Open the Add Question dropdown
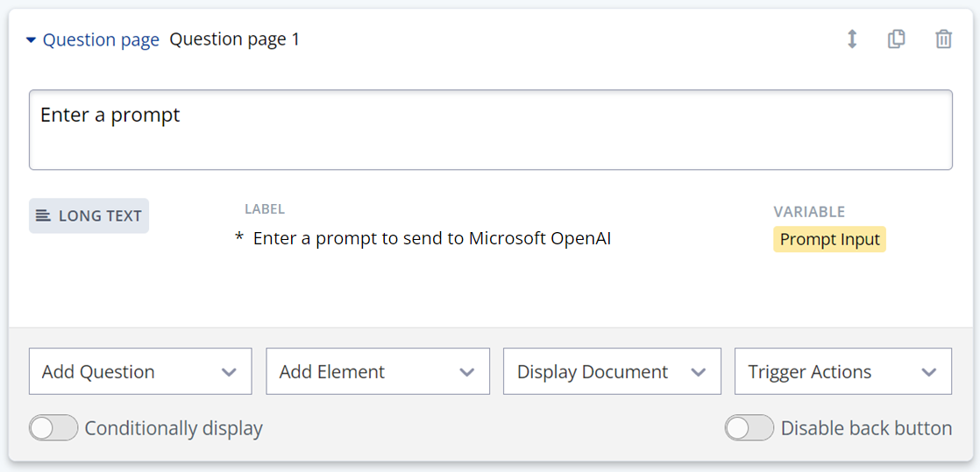 pyautogui.click(x=140, y=371)
